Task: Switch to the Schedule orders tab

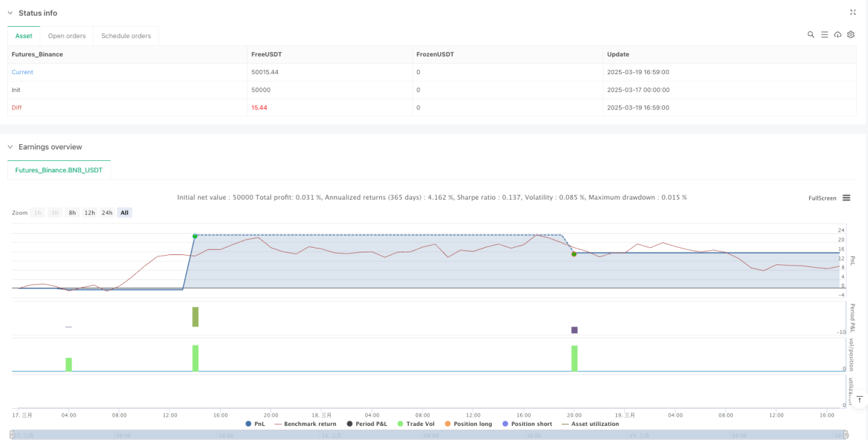Action: 126,36
